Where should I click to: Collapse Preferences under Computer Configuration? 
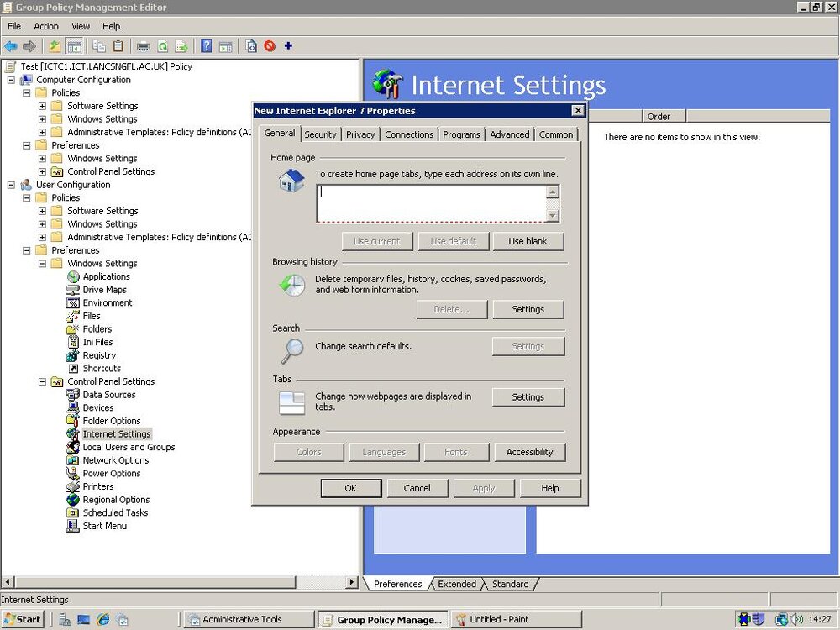pos(27,145)
